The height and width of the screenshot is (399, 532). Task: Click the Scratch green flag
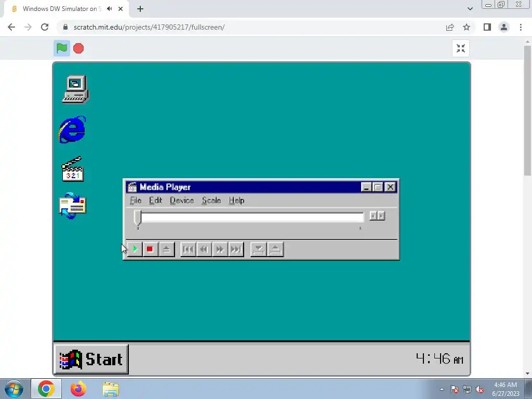[x=62, y=48]
